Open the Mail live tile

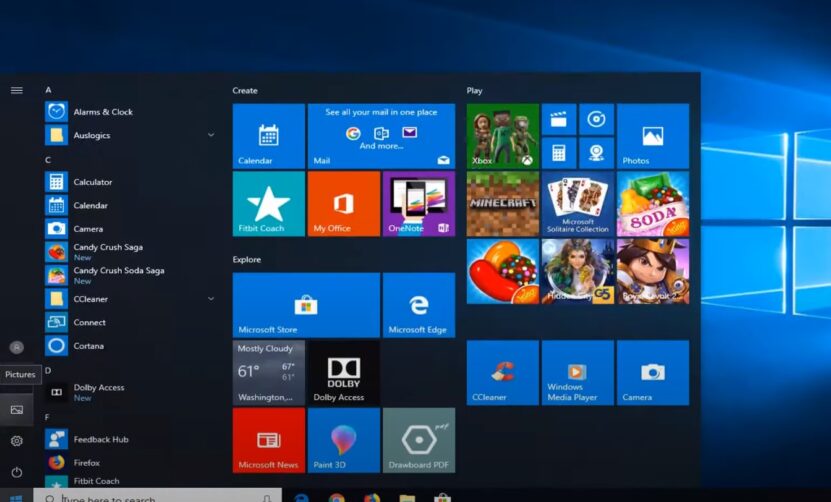(381, 136)
